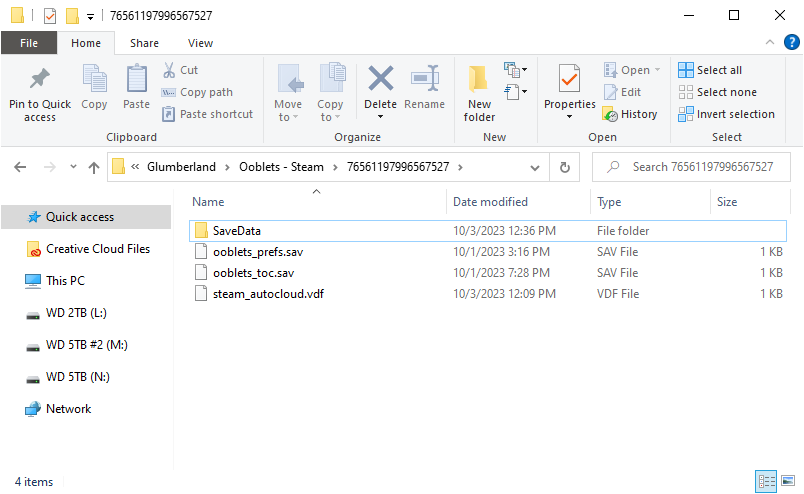Select the ooblets_toc.sav file
Screen dimensions: 804x494
(x=487, y=273)
